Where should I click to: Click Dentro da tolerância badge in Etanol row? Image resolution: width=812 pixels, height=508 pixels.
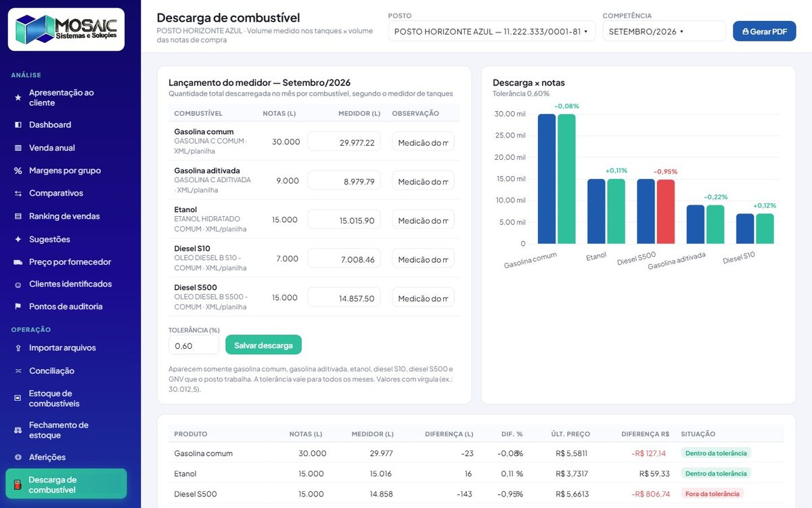716,473
